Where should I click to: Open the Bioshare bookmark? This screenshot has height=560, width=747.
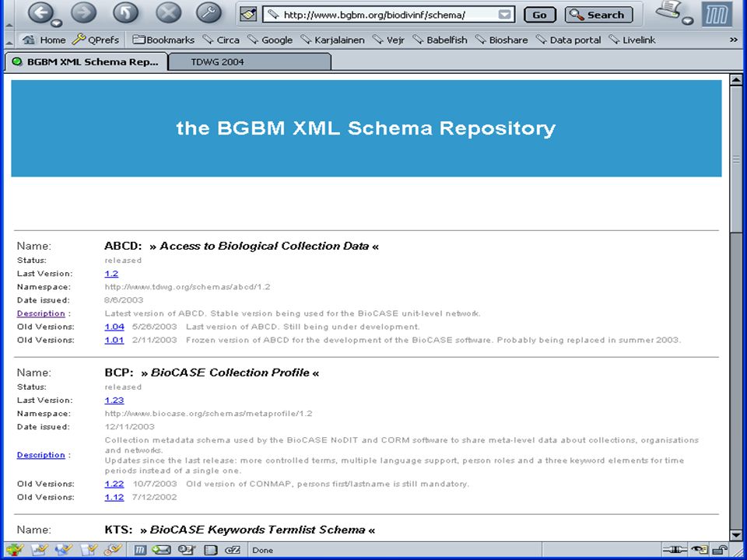[501, 40]
